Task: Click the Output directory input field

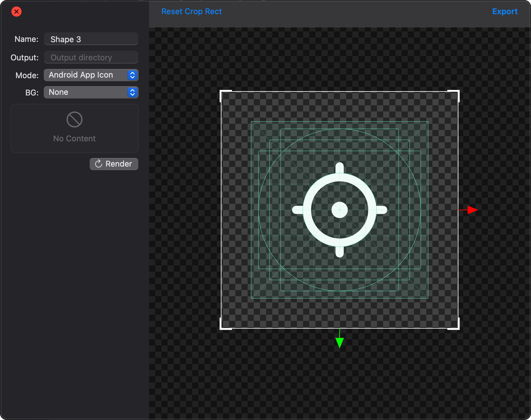Action: pyautogui.click(x=91, y=58)
